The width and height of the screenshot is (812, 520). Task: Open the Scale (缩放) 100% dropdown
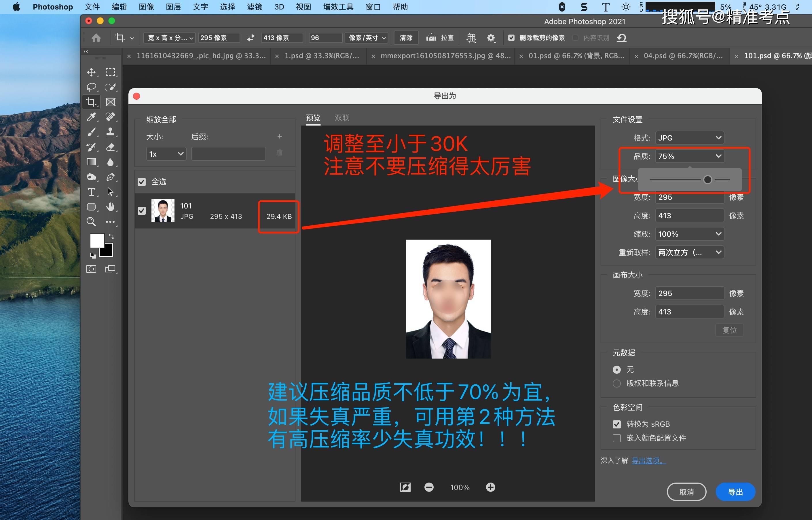(x=689, y=234)
